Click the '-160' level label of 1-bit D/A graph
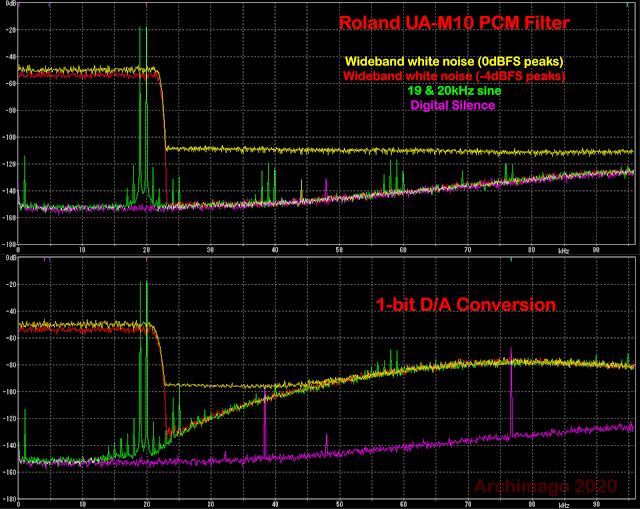Screen dimensions: 640x509 [x=9, y=472]
